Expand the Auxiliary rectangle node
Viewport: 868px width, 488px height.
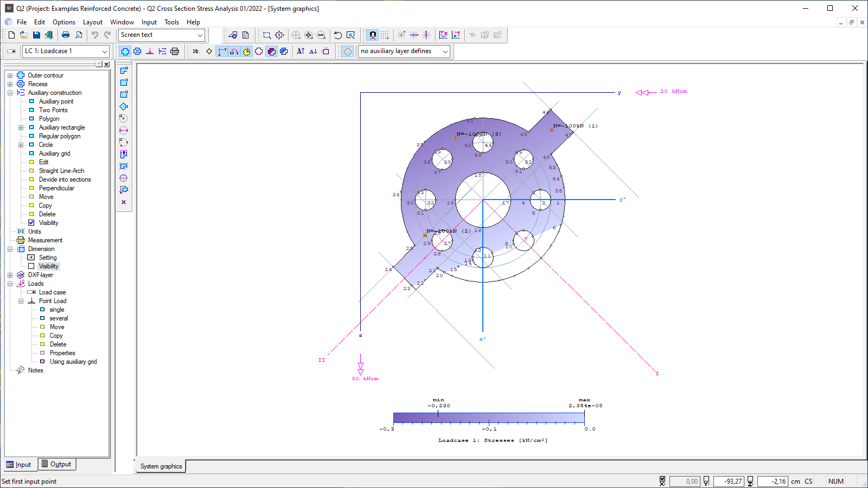coord(21,127)
